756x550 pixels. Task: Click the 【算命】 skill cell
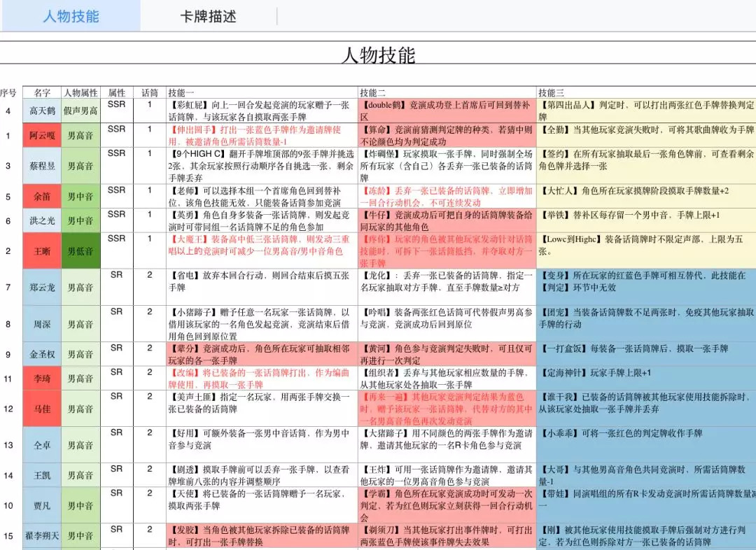click(447, 136)
